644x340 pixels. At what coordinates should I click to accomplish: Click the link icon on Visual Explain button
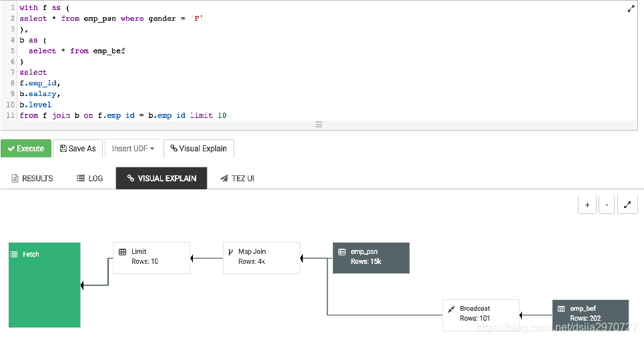[174, 148]
